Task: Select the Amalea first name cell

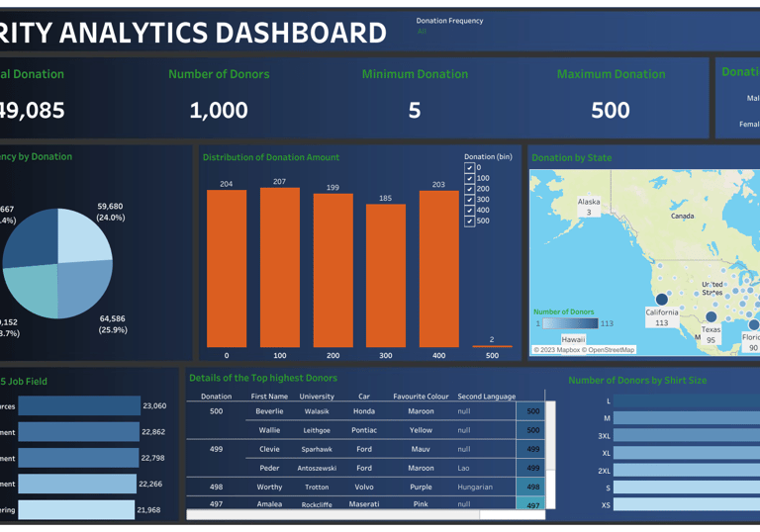Action: coord(269,504)
